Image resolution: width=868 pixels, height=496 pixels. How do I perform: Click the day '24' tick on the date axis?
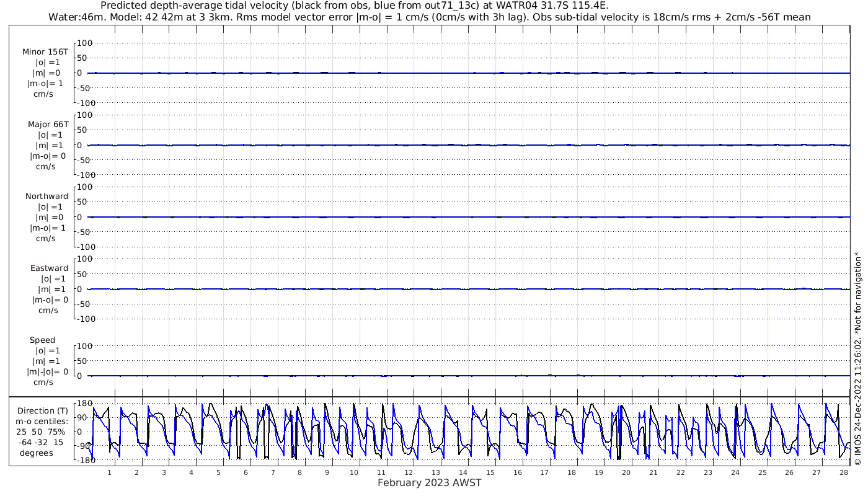click(x=735, y=472)
